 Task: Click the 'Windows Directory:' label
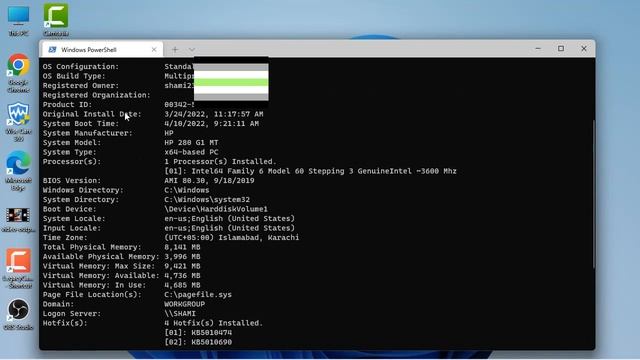[x=83, y=190]
